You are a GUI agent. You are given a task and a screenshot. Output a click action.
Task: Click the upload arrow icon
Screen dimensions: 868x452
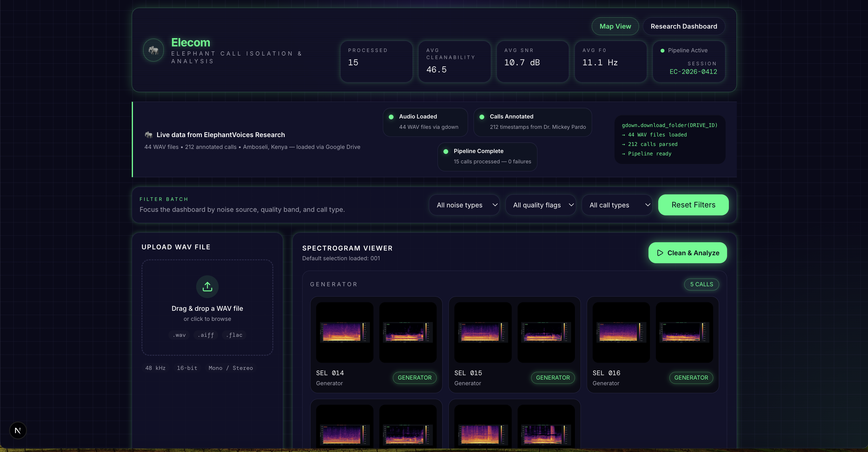pos(207,287)
